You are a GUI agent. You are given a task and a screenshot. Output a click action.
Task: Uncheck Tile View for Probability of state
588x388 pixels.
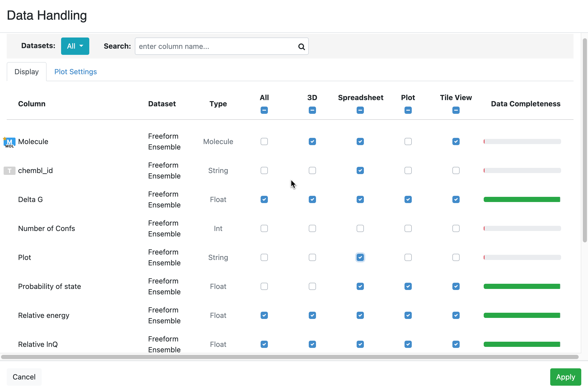(x=456, y=286)
